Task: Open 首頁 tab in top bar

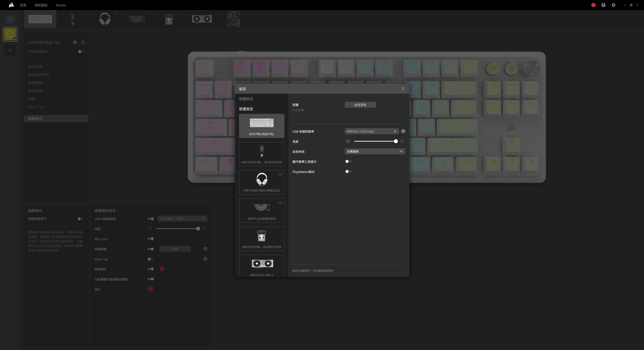Action: coord(23,5)
